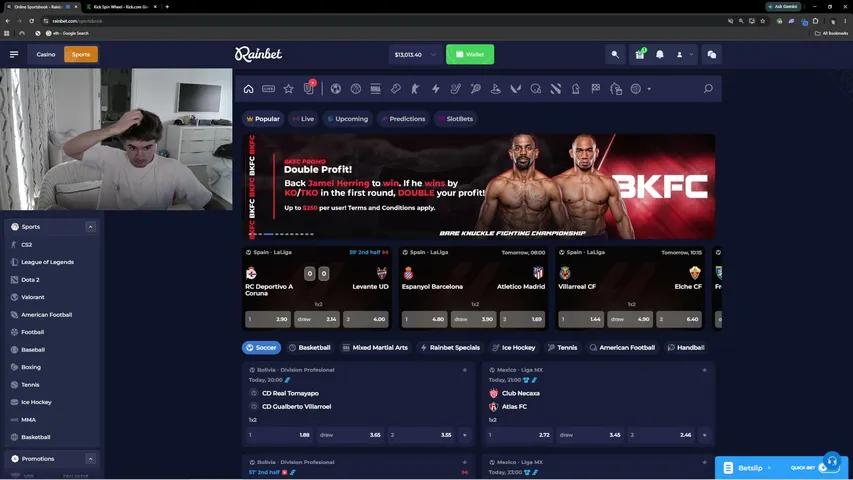This screenshot has height=480, width=853.
Task: Open the header search magnifier
Action: click(x=615, y=54)
